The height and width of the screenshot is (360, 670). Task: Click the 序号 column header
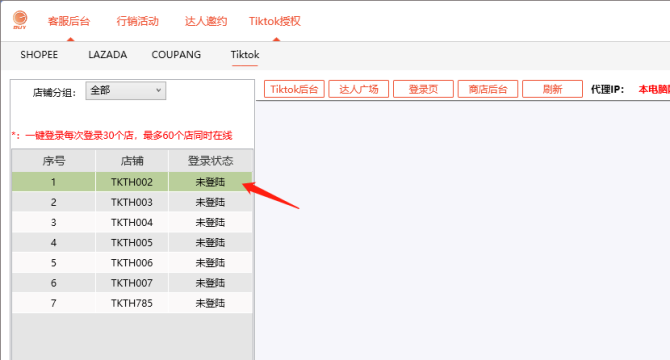(x=53, y=161)
